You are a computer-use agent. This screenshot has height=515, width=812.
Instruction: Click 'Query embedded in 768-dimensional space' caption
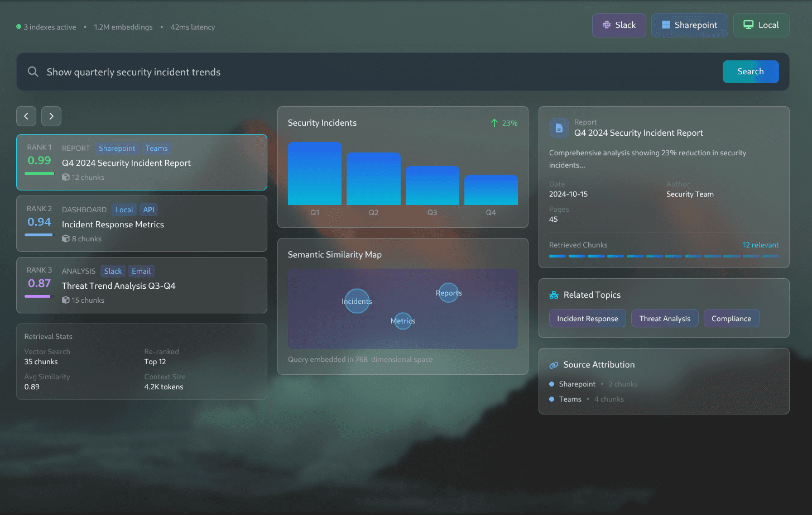pyautogui.click(x=360, y=359)
